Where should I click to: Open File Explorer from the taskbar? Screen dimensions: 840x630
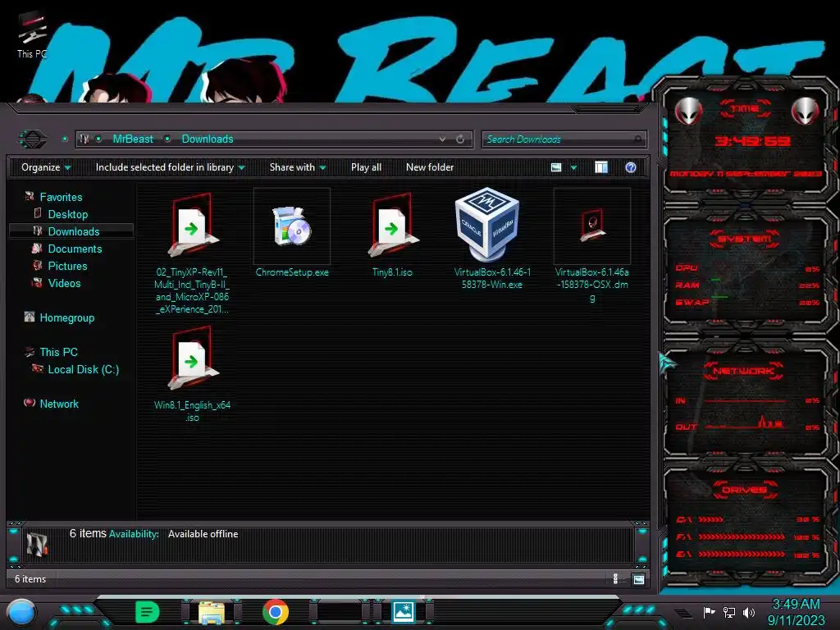212,612
